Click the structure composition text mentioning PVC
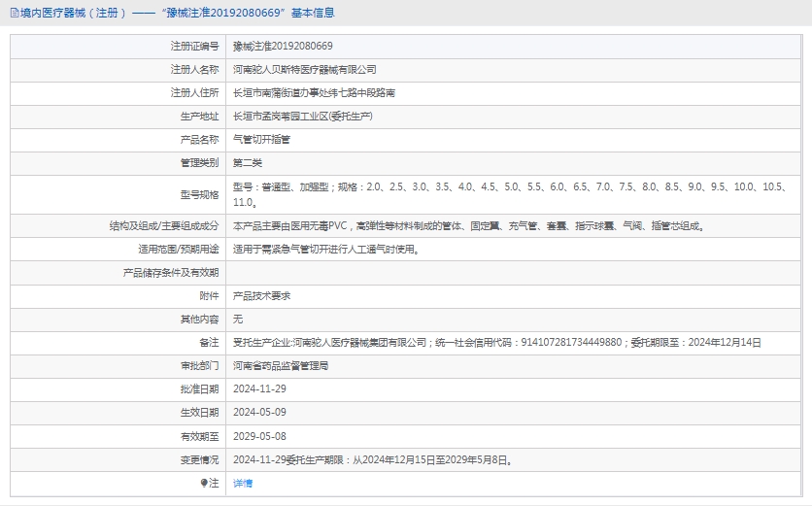The width and height of the screenshot is (812, 506). pyautogui.click(x=468, y=226)
